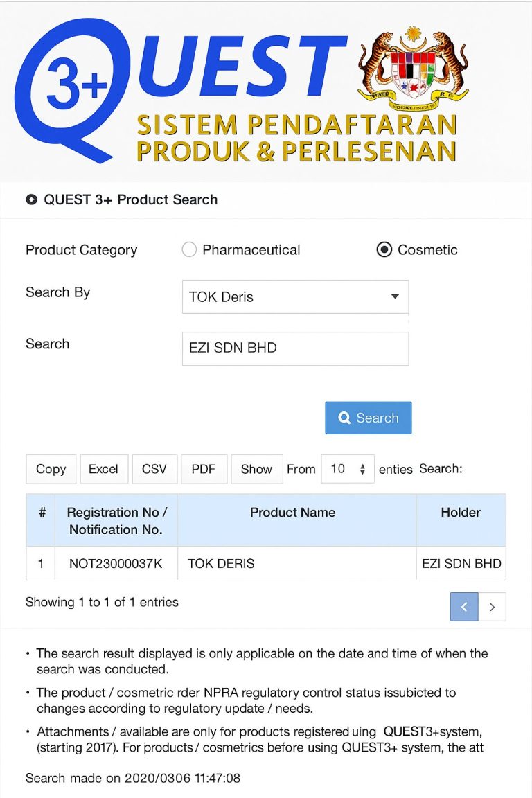Image resolution: width=532 pixels, height=798 pixels.
Task: Export results as PDF
Action: coord(204,469)
